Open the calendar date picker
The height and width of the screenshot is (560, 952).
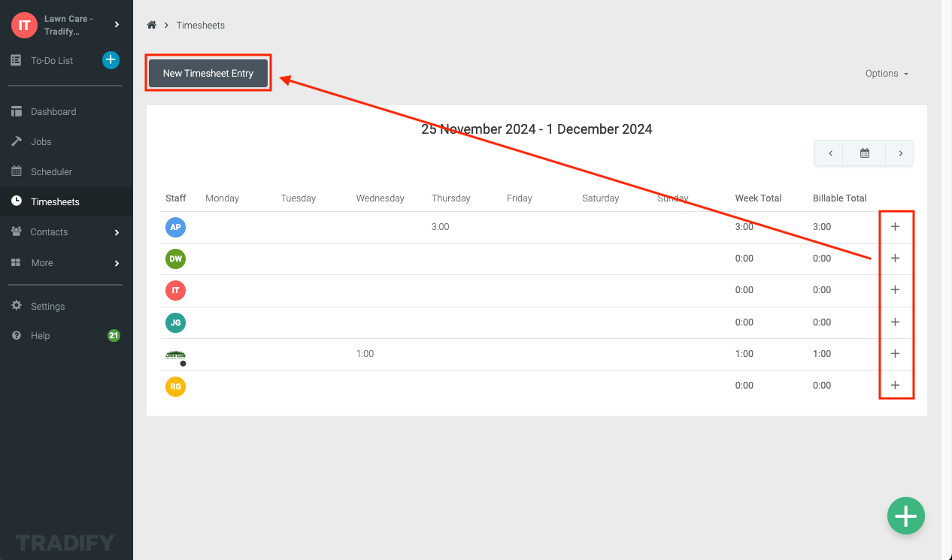pos(865,153)
